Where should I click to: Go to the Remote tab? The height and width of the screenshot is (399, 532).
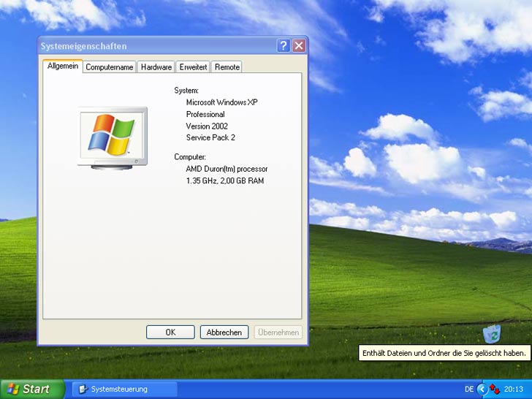pos(227,66)
